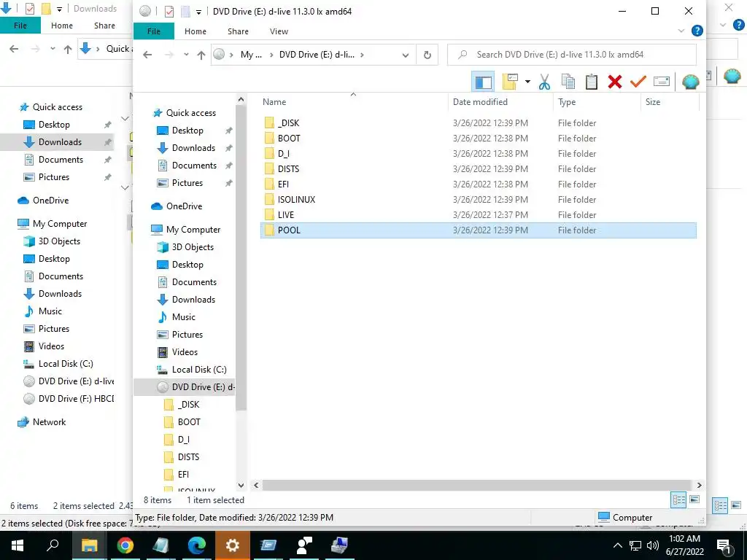747x560 pixels.
Task: Select the _DISK folder in file list
Action: click(478, 122)
